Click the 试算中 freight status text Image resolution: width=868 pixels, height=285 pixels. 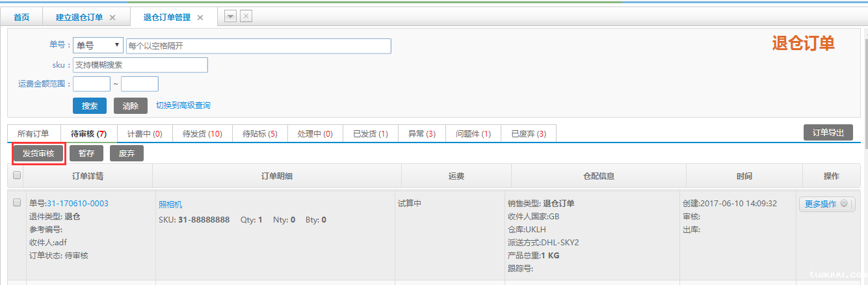click(x=410, y=204)
